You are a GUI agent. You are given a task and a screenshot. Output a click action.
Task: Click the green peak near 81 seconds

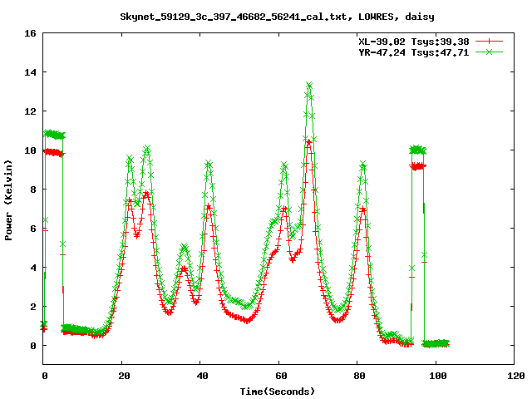click(x=363, y=165)
